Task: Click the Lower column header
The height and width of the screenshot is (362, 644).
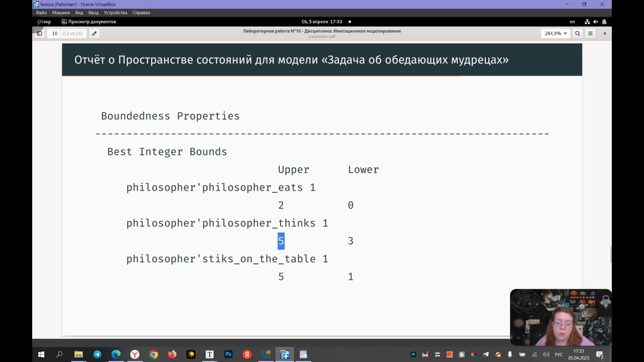Action: [363, 170]
